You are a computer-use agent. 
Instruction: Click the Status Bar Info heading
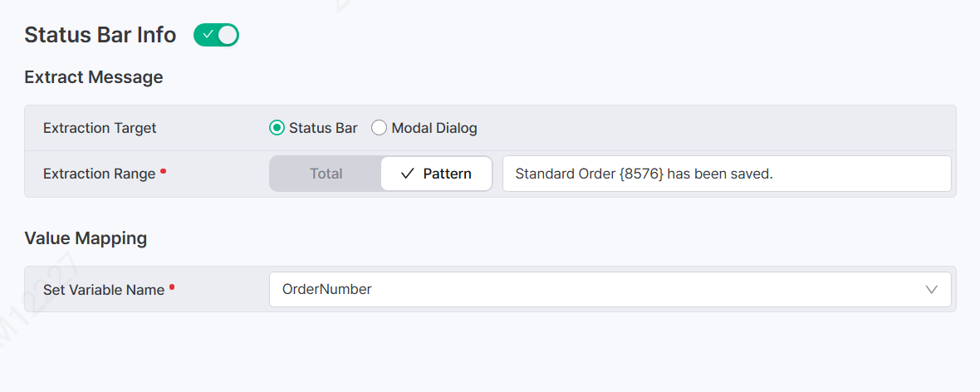click(x=100, y=35)
